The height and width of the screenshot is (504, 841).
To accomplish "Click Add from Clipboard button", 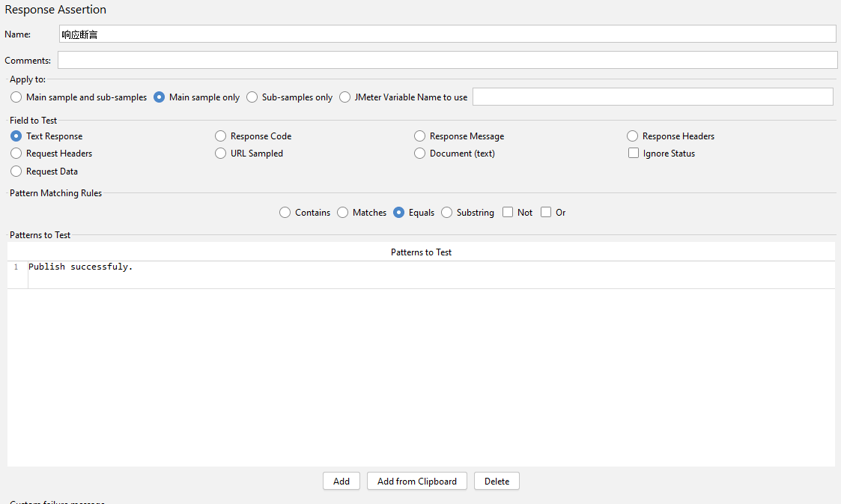I will click(416, 481).
